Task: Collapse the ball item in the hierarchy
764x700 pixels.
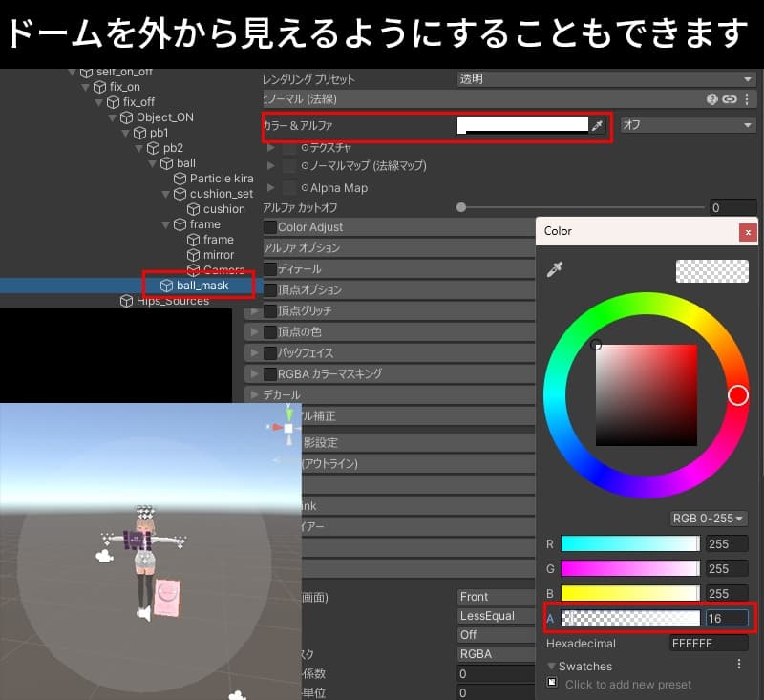Action: (x=153, y=163)
